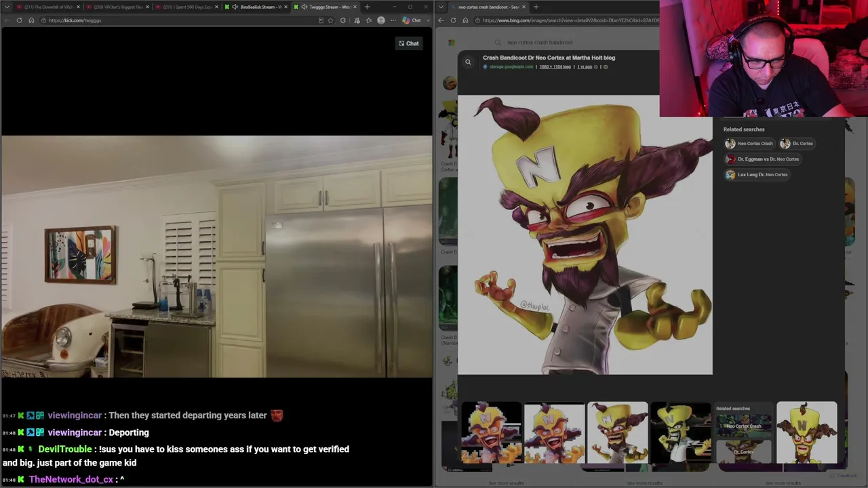Select 'Neo Cortex Crash' related search chip
The image size is (868, 488).
(x=749, y=144)
